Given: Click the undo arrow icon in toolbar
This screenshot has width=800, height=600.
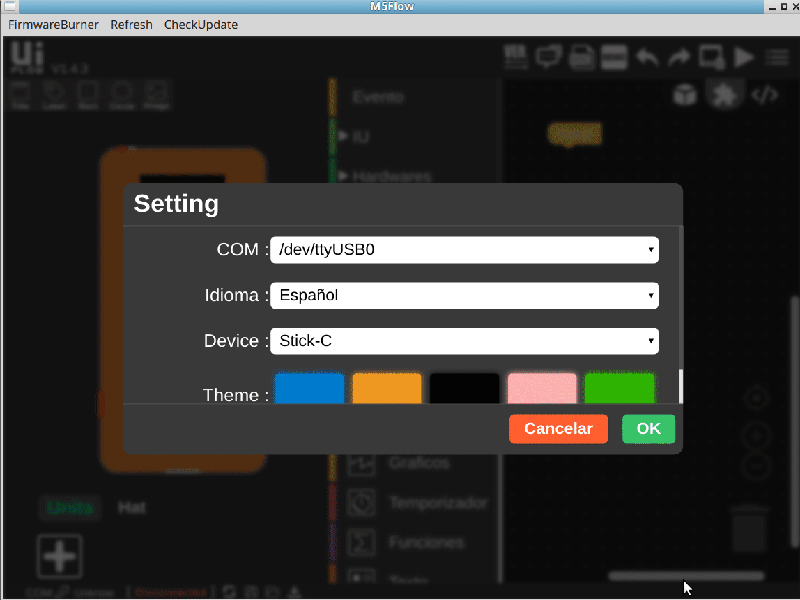Looking at the screenshot, I should [x=647, y=57].
